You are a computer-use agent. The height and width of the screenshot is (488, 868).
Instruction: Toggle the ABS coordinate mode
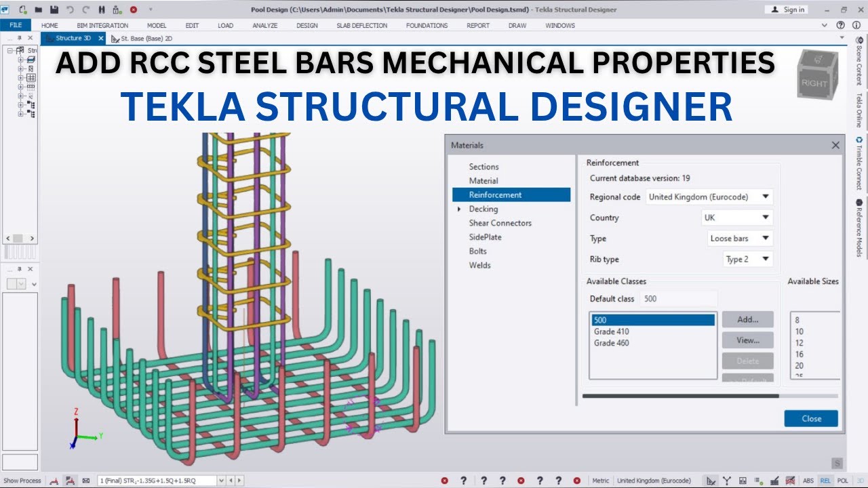click(x=808, y=481)
